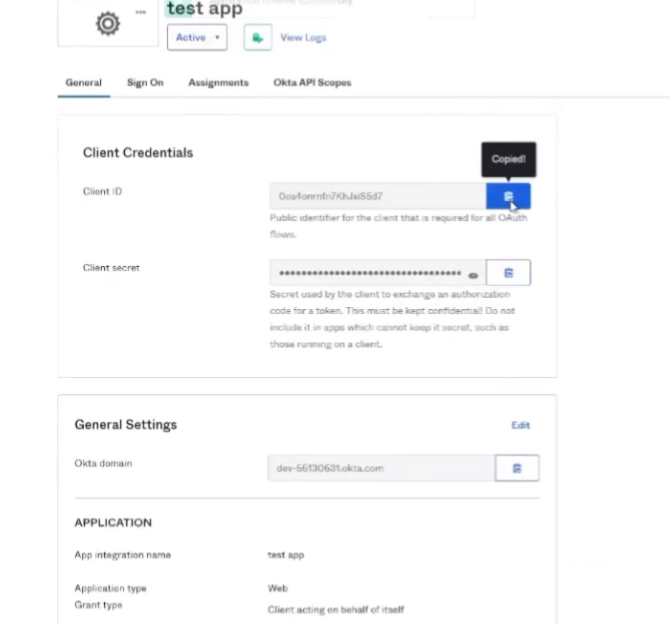Viewport: 670px width, 624px height.
Task: Select the 'Client ID' label
Action: (x=103, y=191)
